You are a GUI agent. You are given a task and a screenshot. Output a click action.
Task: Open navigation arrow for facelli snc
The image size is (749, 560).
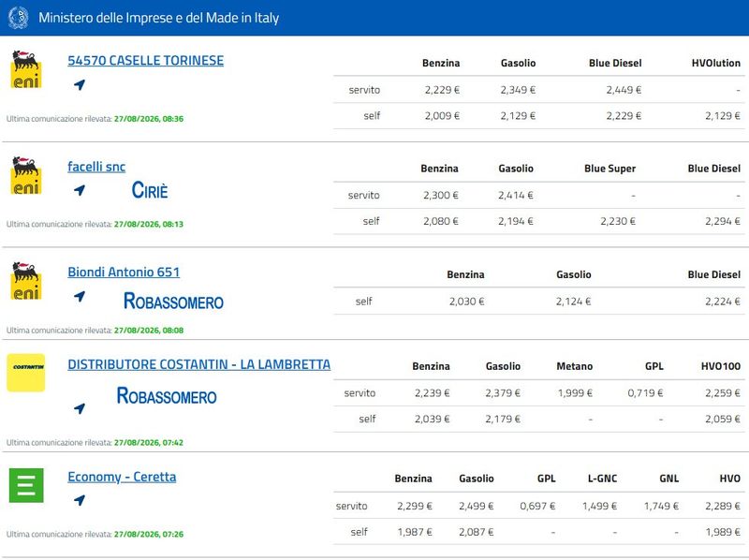tap(80, 190)
